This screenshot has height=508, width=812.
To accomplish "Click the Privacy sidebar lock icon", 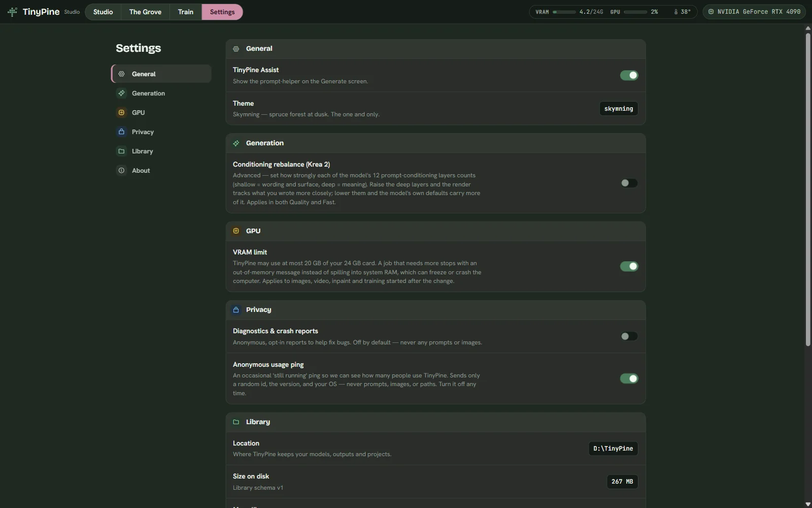I will pos(121,132).
